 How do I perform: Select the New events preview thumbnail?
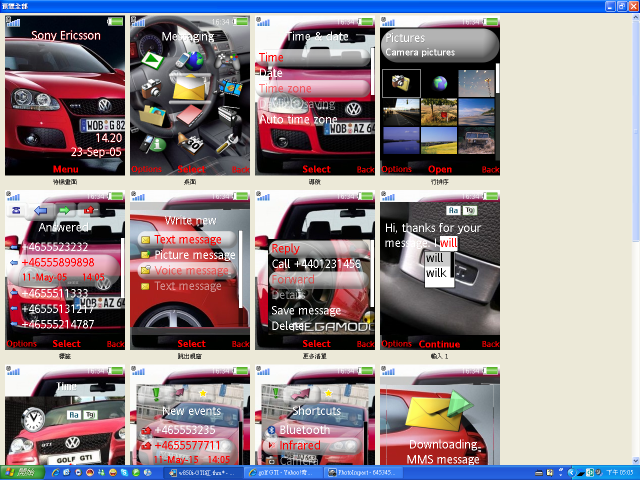pyautogui.click(x=190, y=415)
